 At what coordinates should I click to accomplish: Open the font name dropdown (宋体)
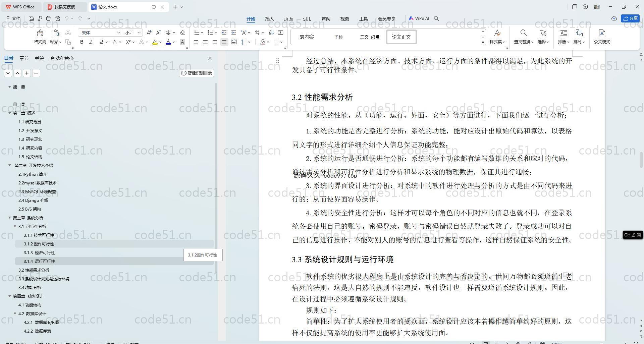[118, 33]
